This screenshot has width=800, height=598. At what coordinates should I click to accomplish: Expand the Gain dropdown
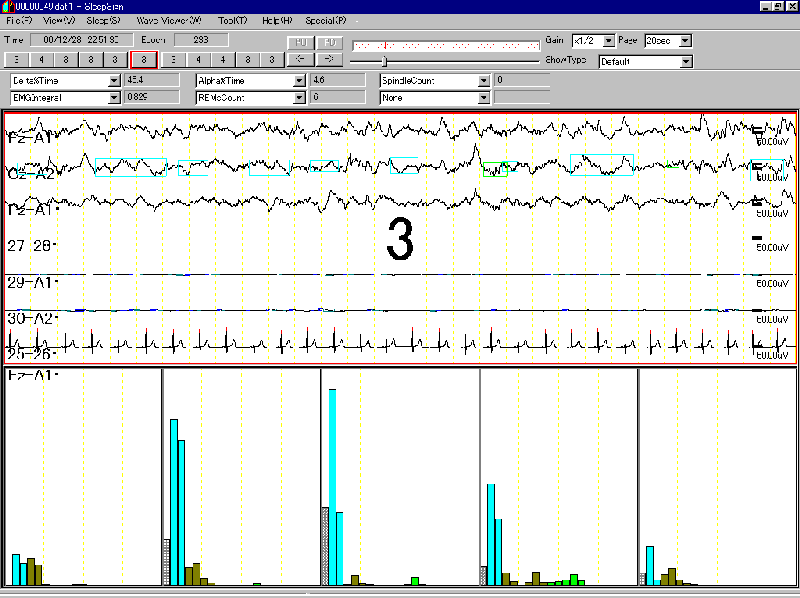(x=609, y=41)
